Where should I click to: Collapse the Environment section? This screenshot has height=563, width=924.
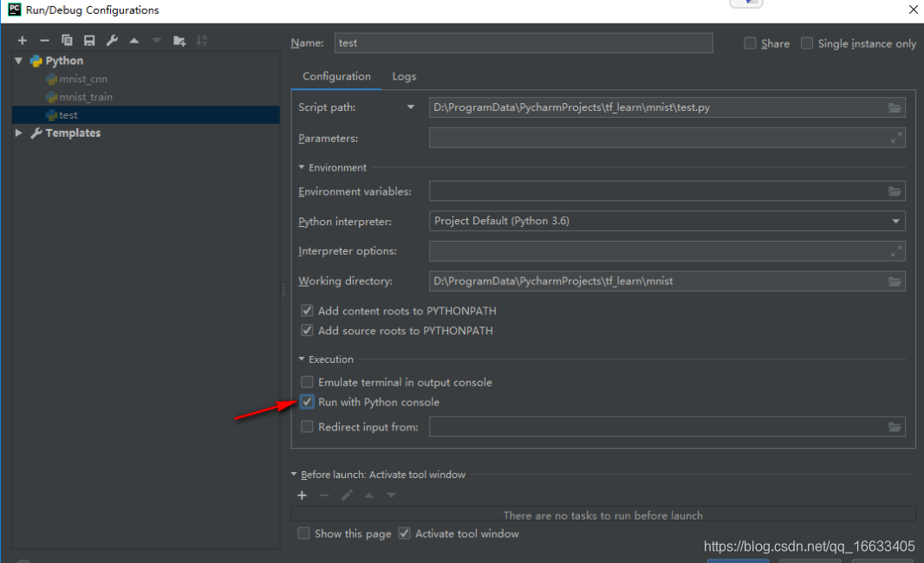[x=302, y=167]
